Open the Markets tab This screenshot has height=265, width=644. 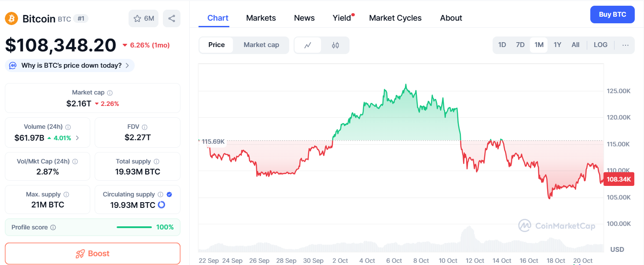pos(261,18)
